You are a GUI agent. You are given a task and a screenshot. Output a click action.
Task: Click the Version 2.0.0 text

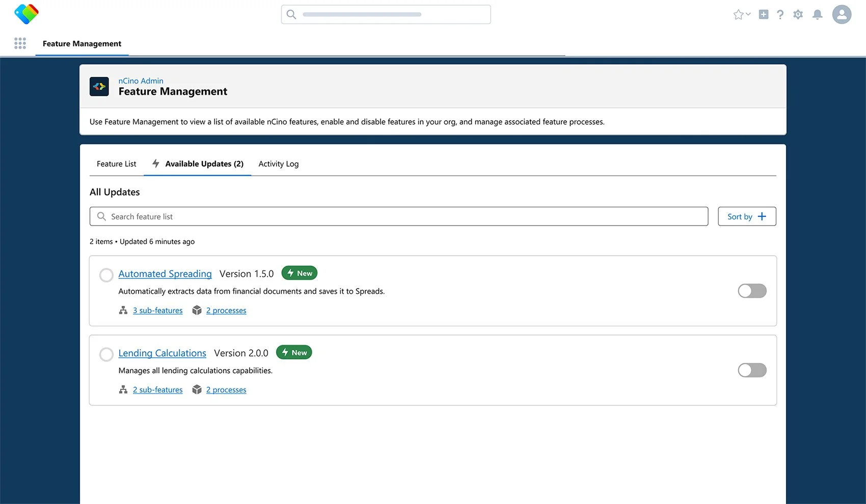point(241,353)
